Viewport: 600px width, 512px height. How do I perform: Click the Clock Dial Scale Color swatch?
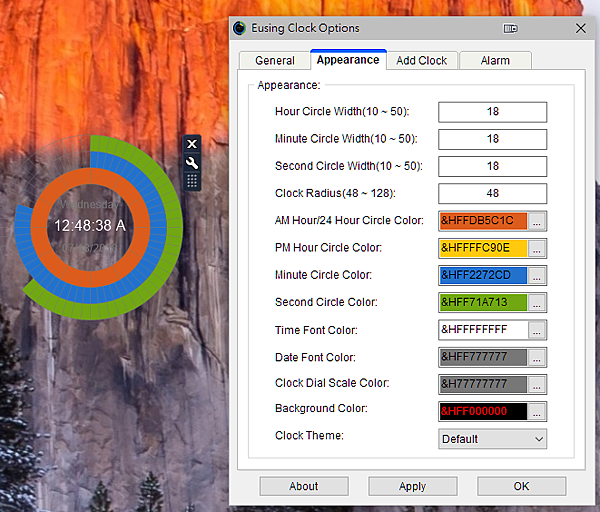[x=483, y=384]
